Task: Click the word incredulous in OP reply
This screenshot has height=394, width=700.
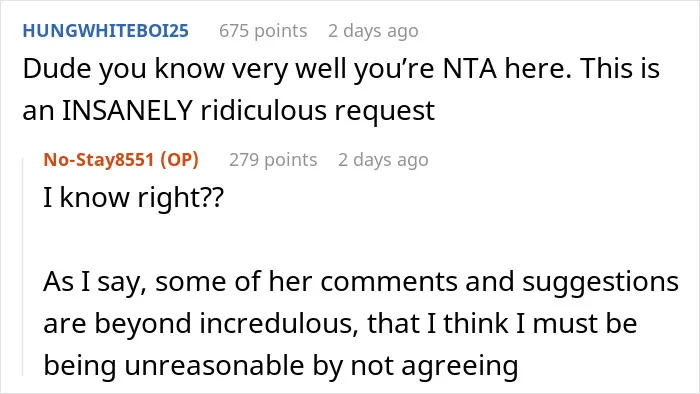Action: point(279,323)
